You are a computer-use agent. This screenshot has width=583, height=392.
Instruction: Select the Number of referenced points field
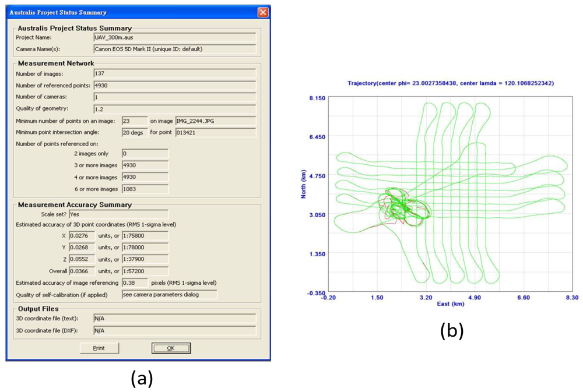174,86
